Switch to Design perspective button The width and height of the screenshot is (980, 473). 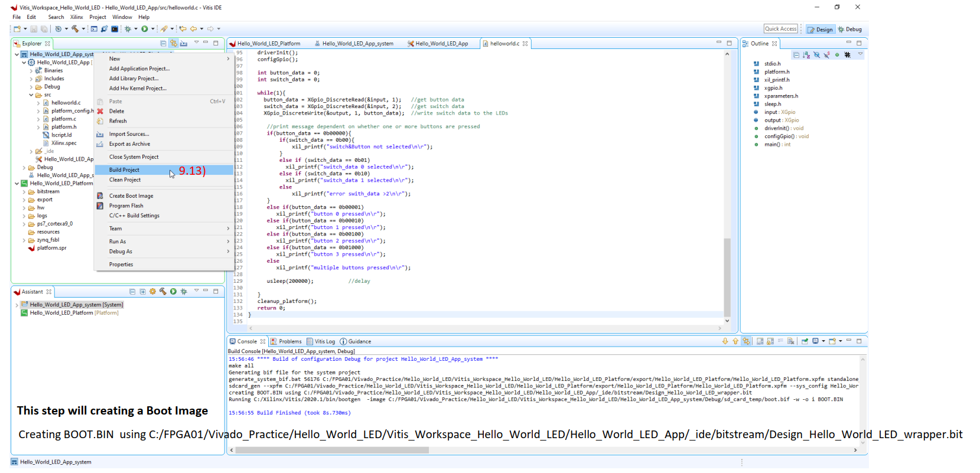pyautogui.click(x=820, y=30)
